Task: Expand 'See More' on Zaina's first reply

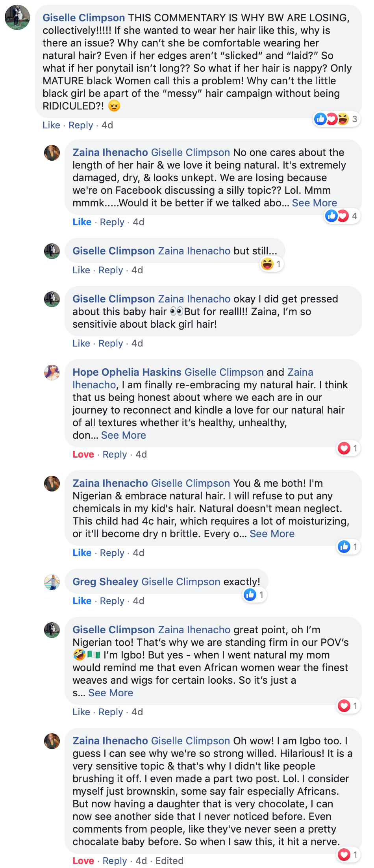Action: (x=314, y=203)
